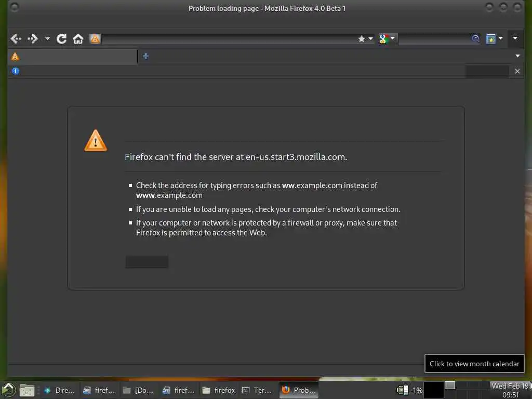Close the notification bar
Image resolution: width=532 pixels, height=399 pixels.
pyautogui.click(x=517, y=71)
